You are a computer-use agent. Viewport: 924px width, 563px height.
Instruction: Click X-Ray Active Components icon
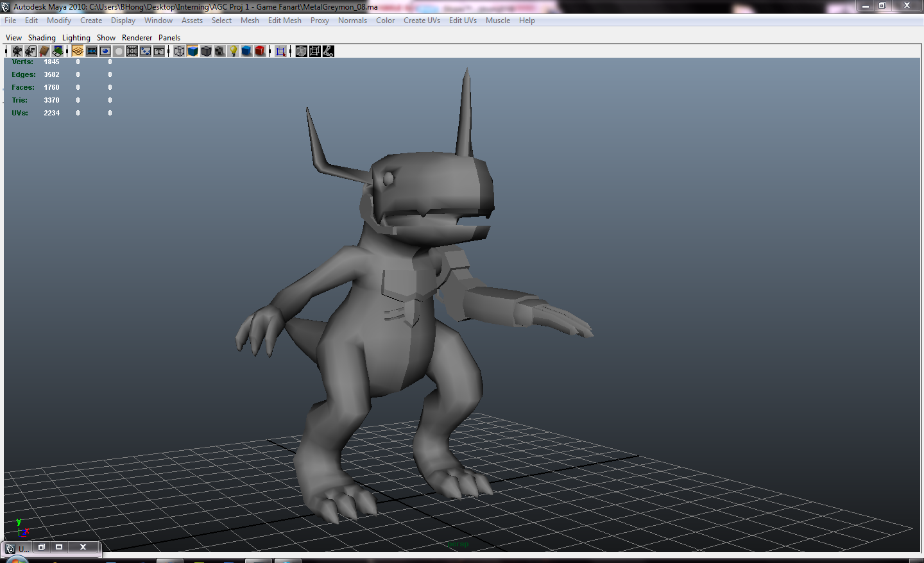pos(314,51)
